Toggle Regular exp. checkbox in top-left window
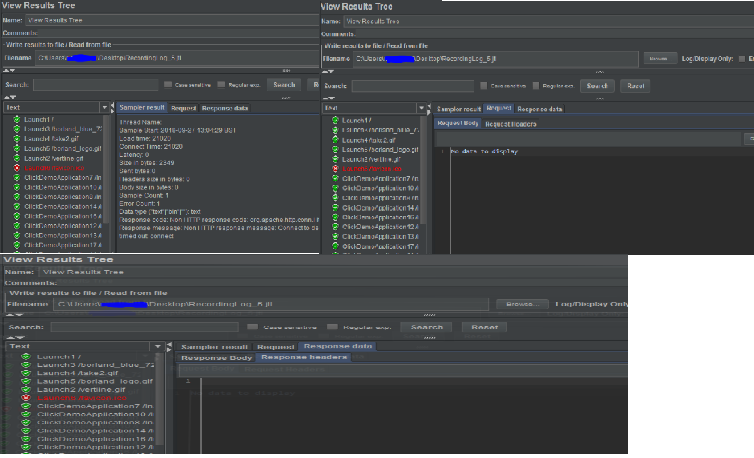754x458 pixels. (x=220, y=85)
